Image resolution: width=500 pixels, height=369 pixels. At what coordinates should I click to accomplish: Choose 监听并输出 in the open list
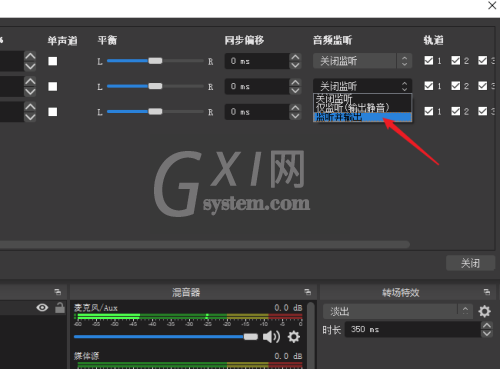(x=362, y=117)
